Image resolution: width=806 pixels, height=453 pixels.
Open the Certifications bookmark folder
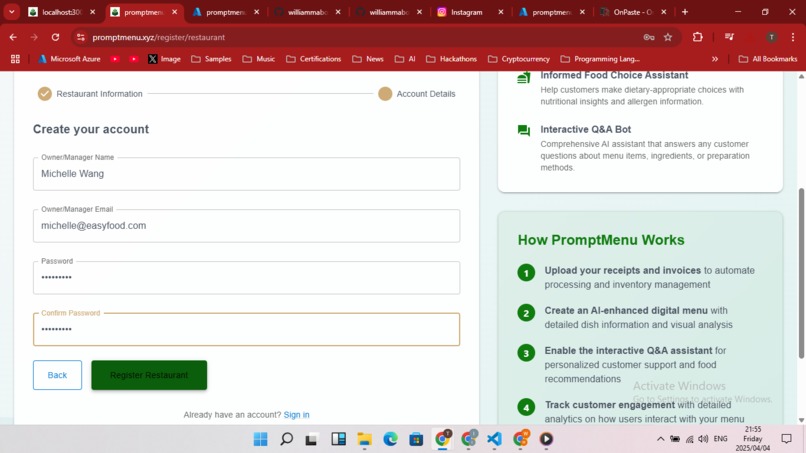click(x=314, y=59)
